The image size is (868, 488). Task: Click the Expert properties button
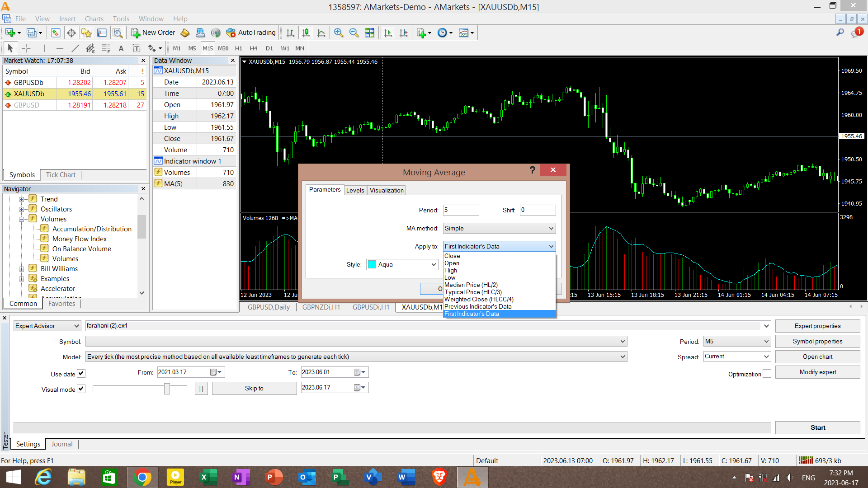817,326
